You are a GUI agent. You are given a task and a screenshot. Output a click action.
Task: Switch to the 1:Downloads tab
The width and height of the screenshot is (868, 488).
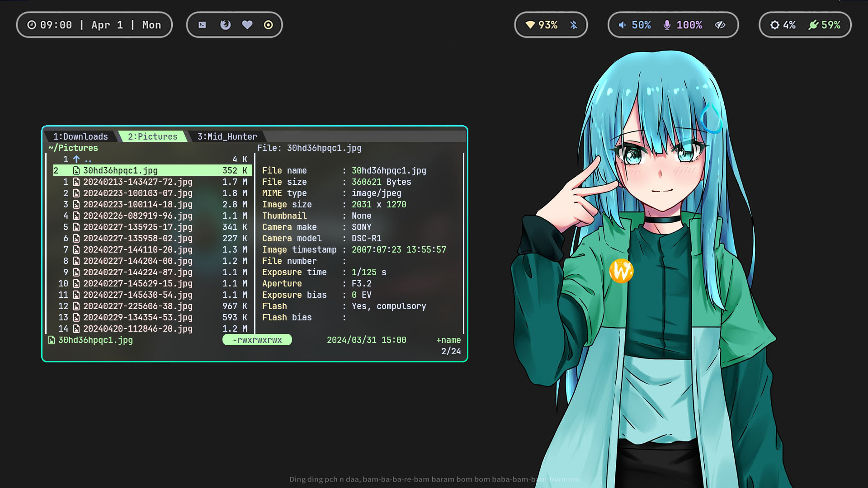80,136
